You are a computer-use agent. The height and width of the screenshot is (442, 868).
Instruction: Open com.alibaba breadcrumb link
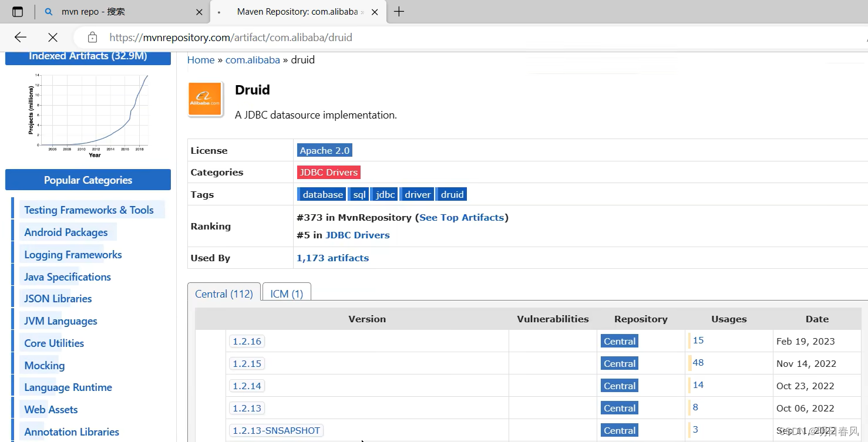(x=253, y=60)
